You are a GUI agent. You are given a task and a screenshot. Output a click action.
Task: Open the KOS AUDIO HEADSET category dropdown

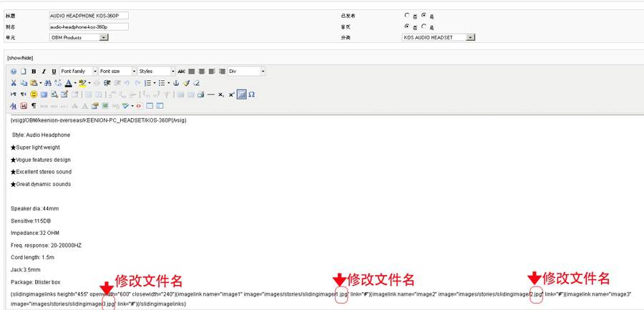pos(438,37)
